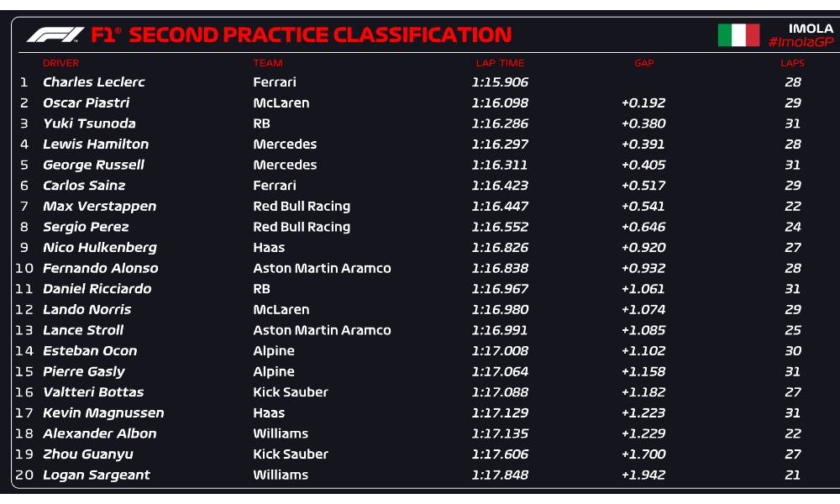Open Oscar Piastri driver entry
840x504 pixels.
pos(87,103)
